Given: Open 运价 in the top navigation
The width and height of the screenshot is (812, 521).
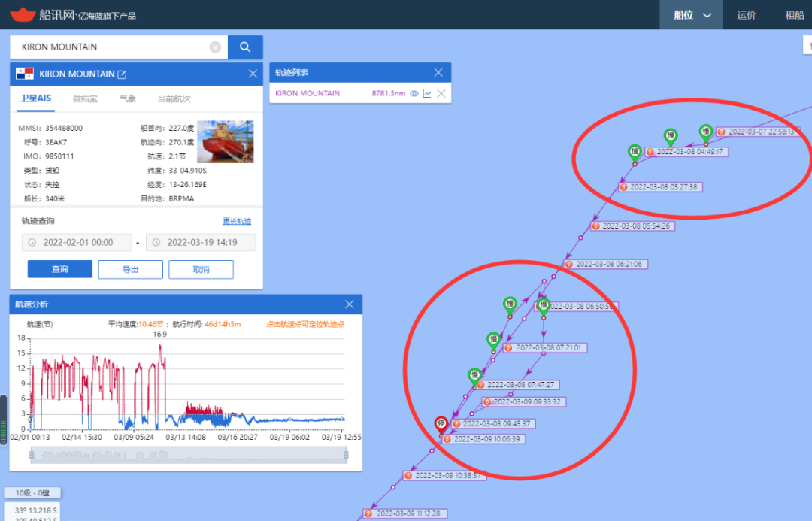Looking at the screenshot, I should point(746,15).
